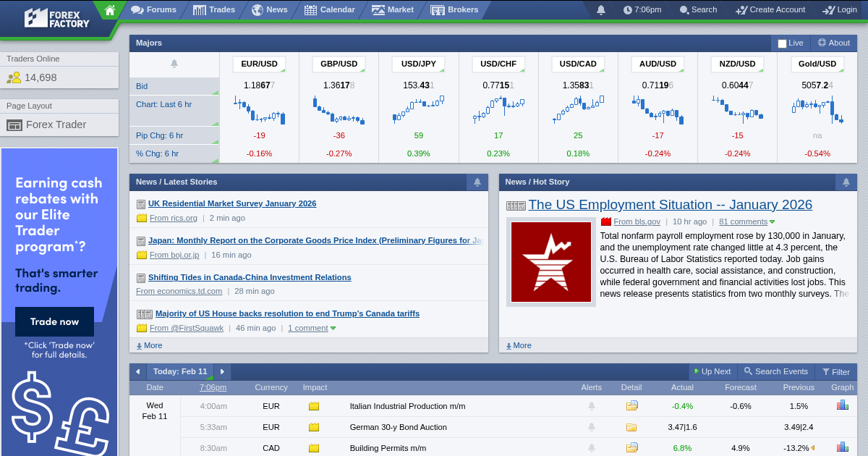The height and width of the screenshot is (456, 868).
Task: Open the UK Residential Market Survey article
Action: pos(232,203)
